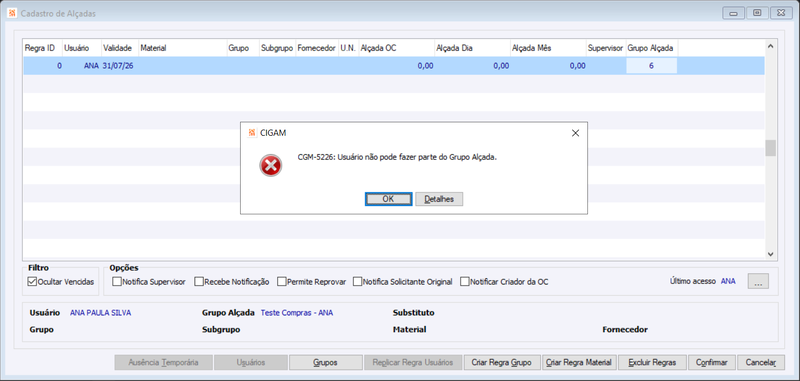Click the grid scrollbar down arrow
This screenshot has height=381, width=800.
[x=770, y=254]
